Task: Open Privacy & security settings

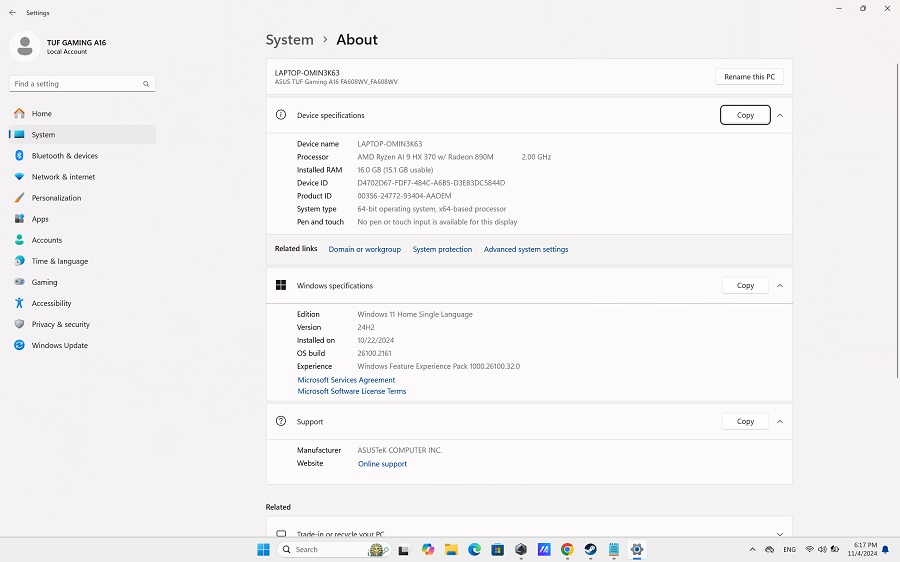Action: pyautogui.click(x=60, y=324)
